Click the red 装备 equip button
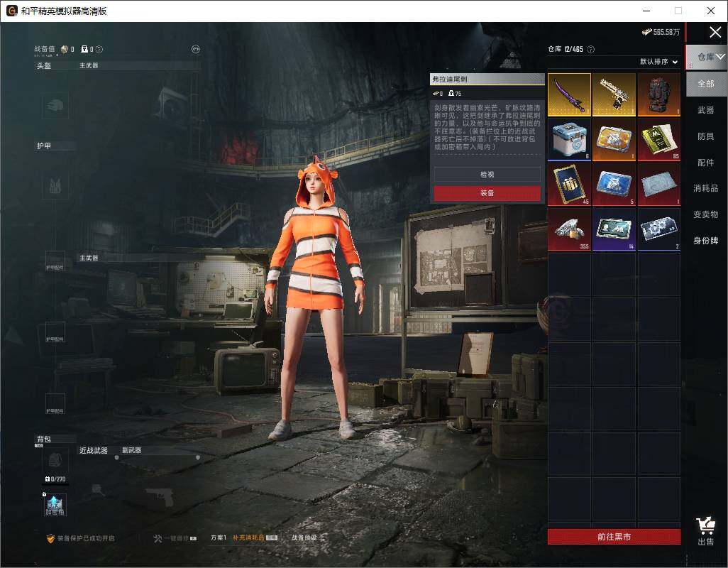The height and width of the screenshot is (568, 728). pyautogui.click(x=487, y=192)
